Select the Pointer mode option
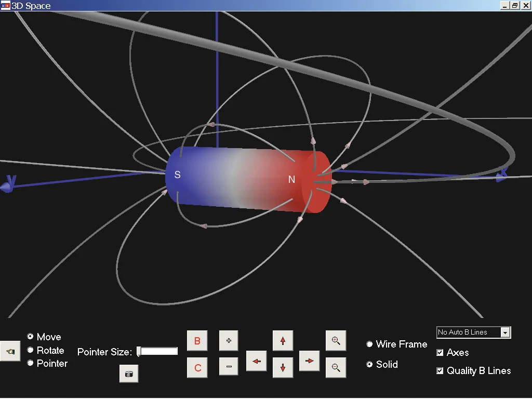Viewport: 532px width, 399px height. coord(30,364)
